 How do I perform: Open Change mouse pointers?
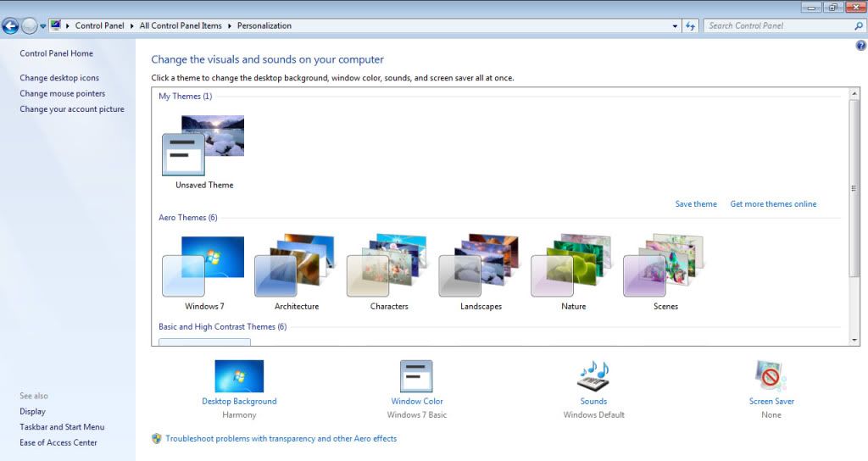63,93
